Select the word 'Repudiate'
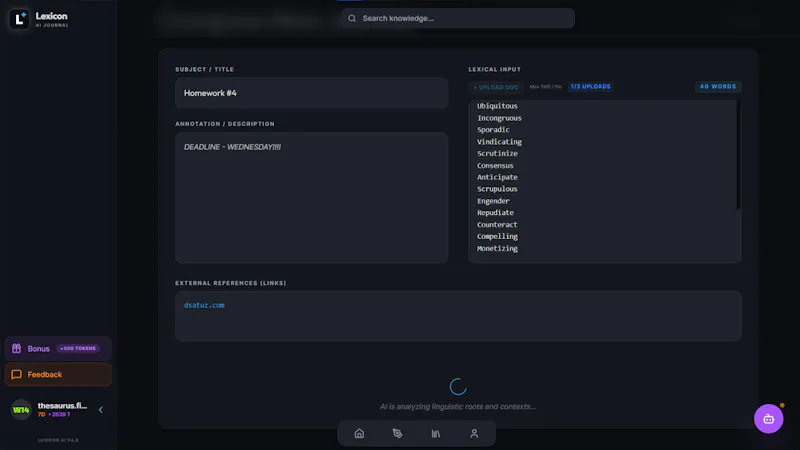 coord(495,213)
